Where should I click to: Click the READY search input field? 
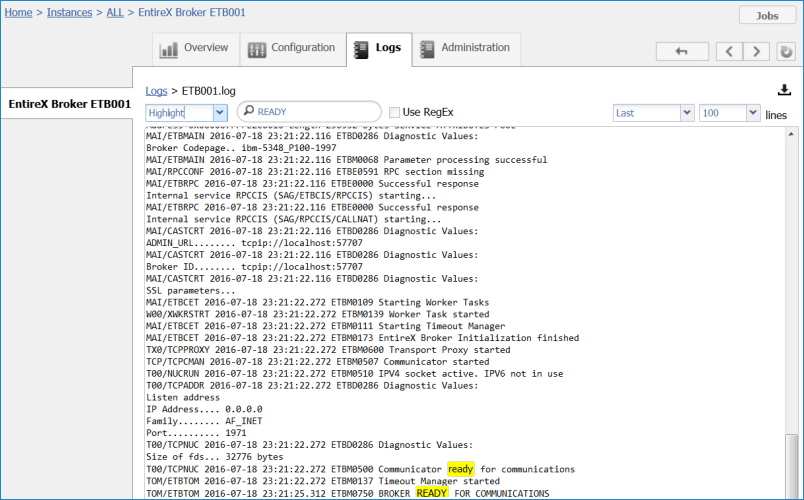tap(309, 111)
